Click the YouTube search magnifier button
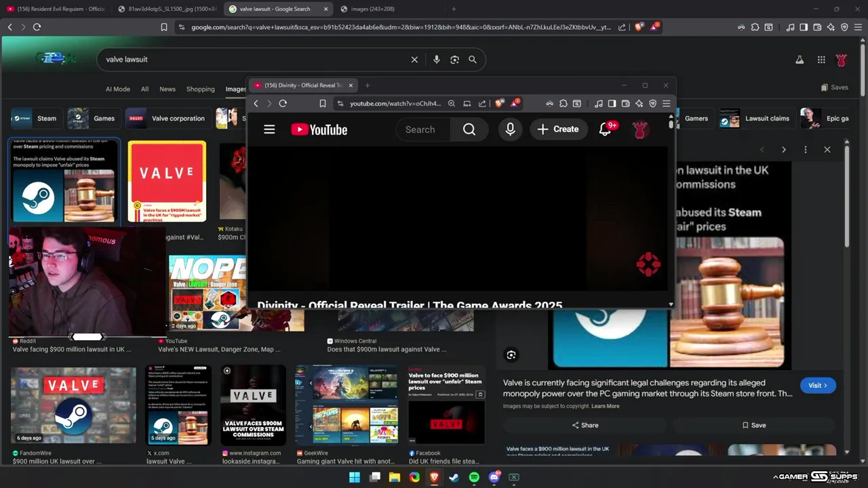 click(469, 129)
